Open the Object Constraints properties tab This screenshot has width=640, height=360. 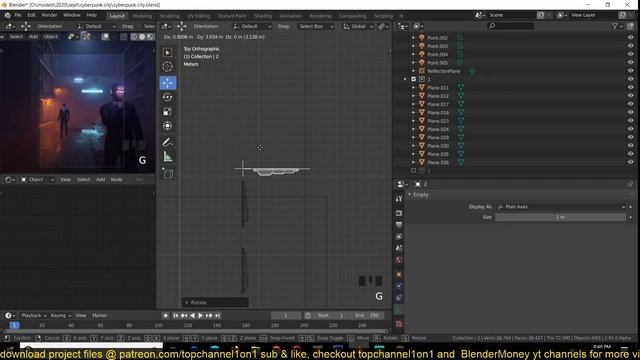coord(399,298)
